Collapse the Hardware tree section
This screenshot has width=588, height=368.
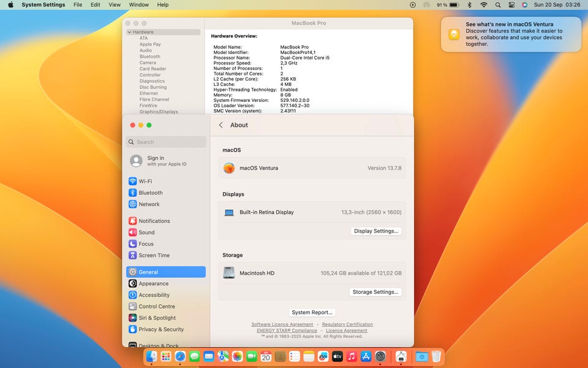click(129, 32)
